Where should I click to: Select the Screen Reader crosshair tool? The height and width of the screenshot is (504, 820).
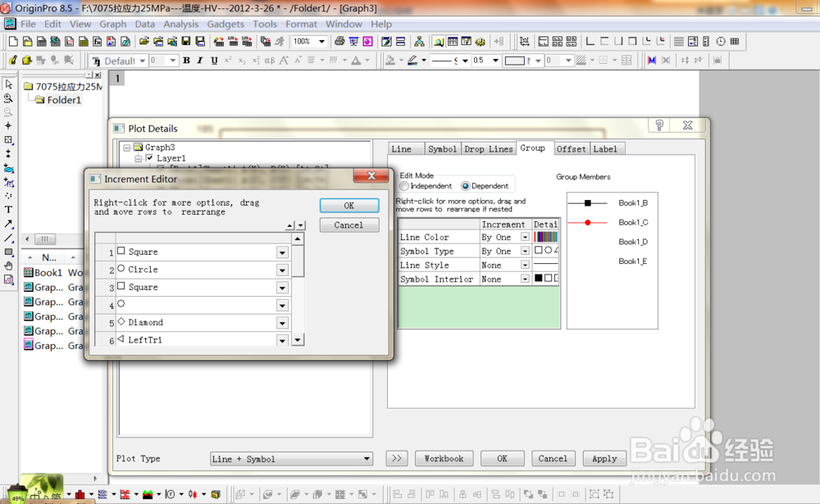tap(8, 126)
